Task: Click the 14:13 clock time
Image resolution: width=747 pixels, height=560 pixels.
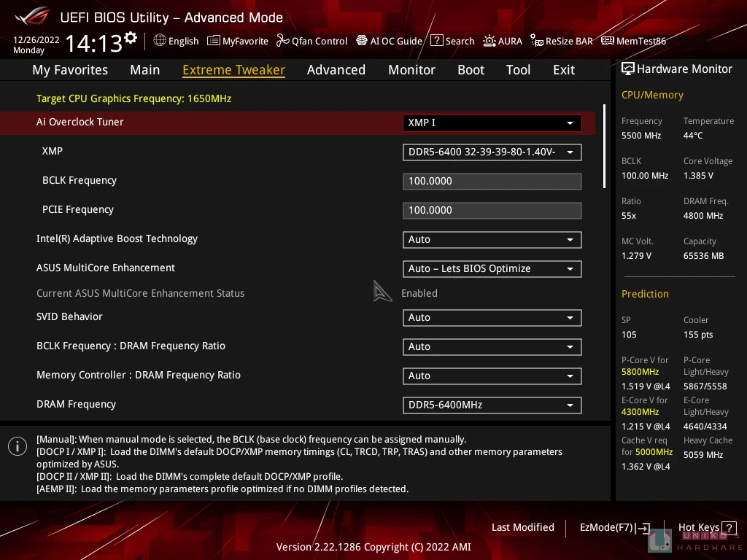Action: [93, 43]
